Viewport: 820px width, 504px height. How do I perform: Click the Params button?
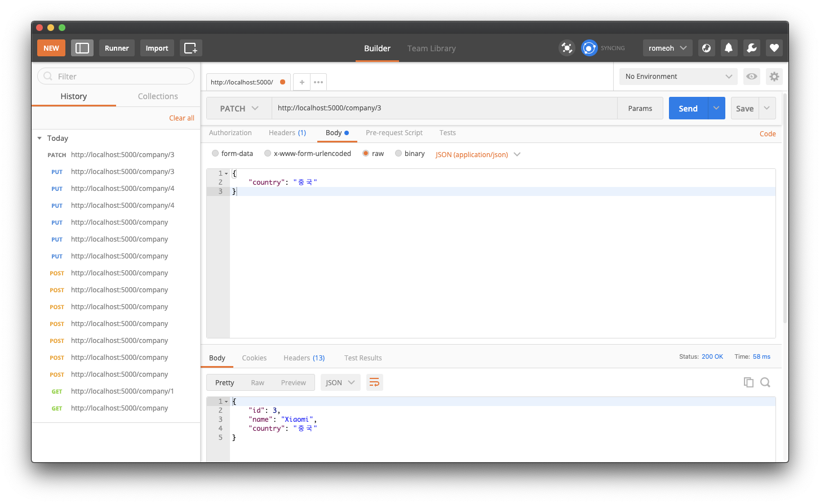pos(640,108)
